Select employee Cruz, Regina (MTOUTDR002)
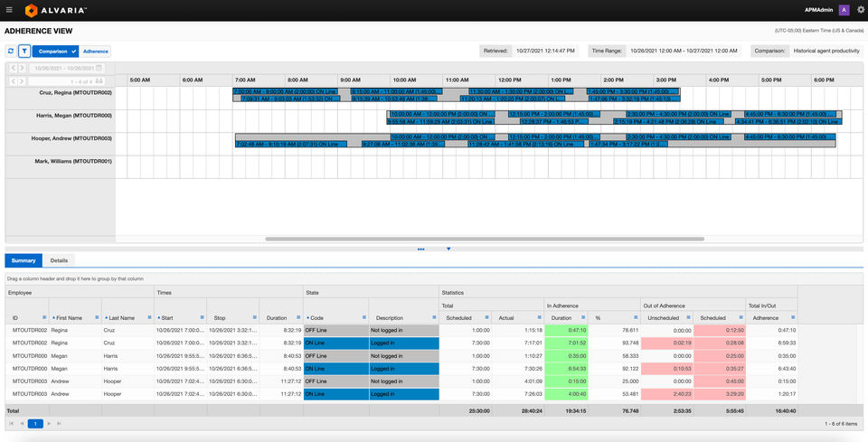 pyautogui.click(x=75, y=93)
